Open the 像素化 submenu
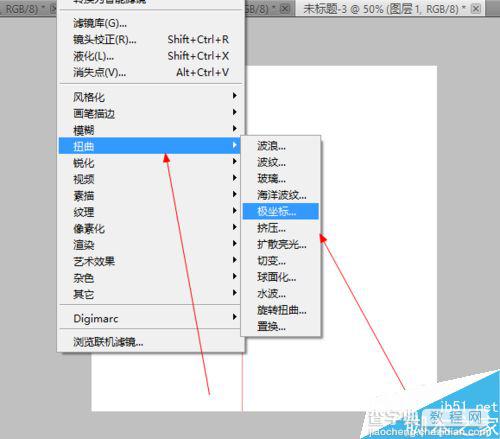 click(150, 228)
